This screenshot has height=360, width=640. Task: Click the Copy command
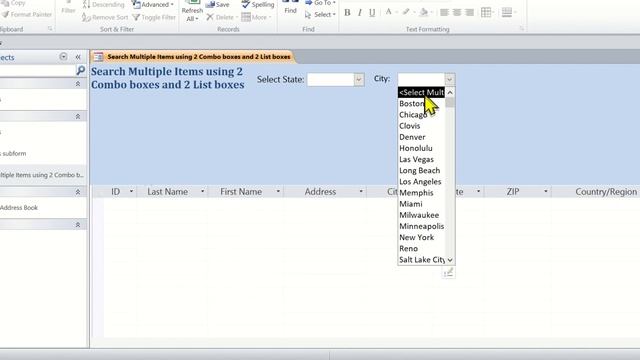point(14,3)
